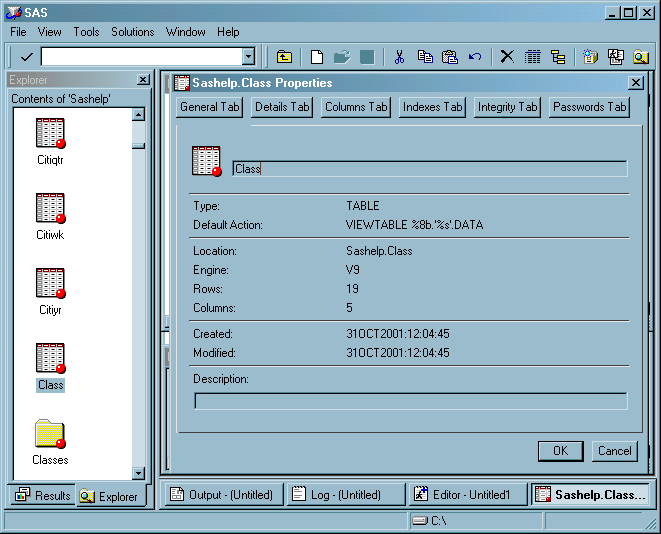Click the OK button
This screenshot has height=534, width=661.
pyautogui.click(x=561, y=451)
